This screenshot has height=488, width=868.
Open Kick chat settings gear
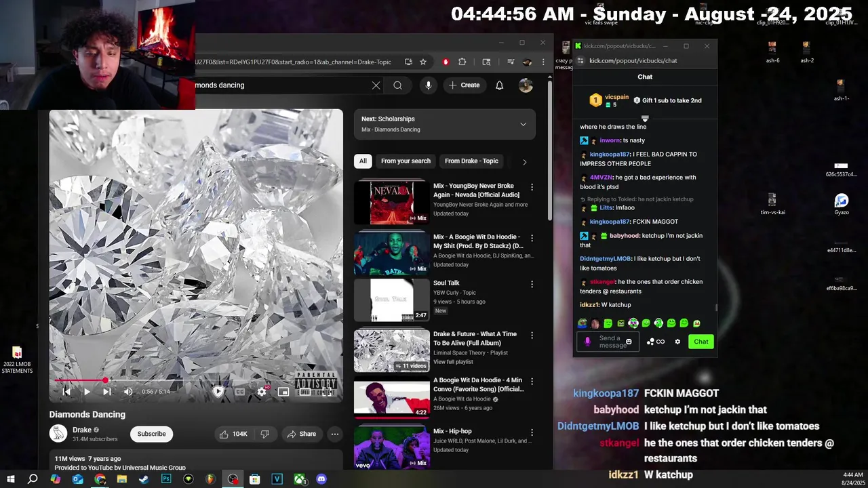677,342
